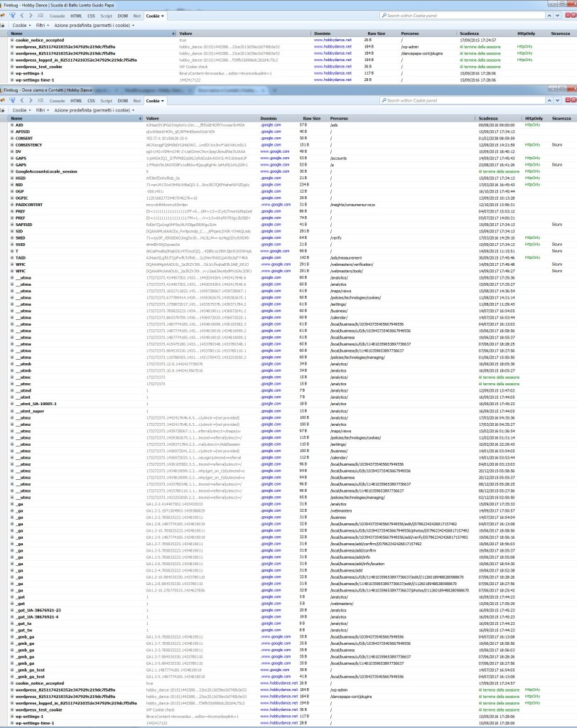Image resolution: width=577 pixels, height=728 pixels.
Task: Expand the CONSISTENCY cookie row
Action: click(x=12, y=145)
